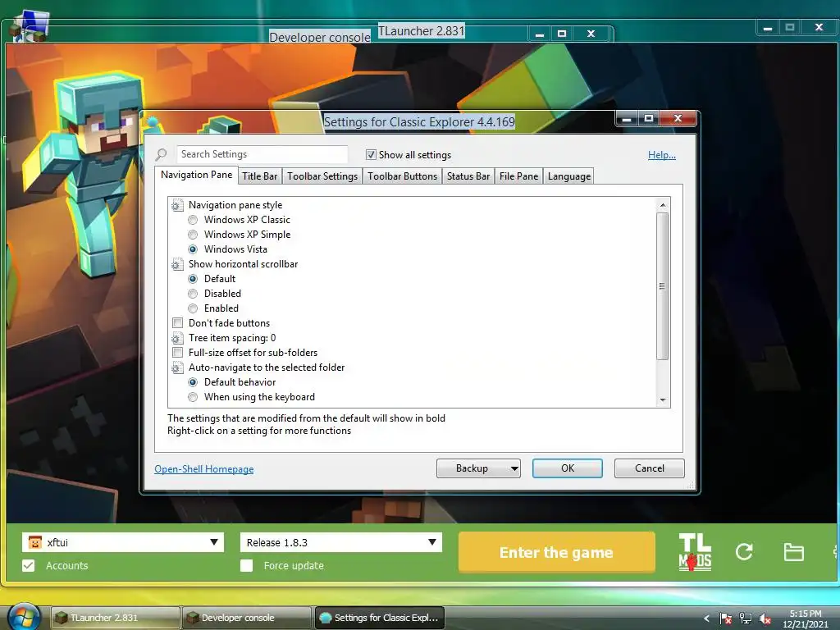This screenshot has height=630, width=840.
Task: Click the volume muted tray icon
Action: click(x=765, y=619)
